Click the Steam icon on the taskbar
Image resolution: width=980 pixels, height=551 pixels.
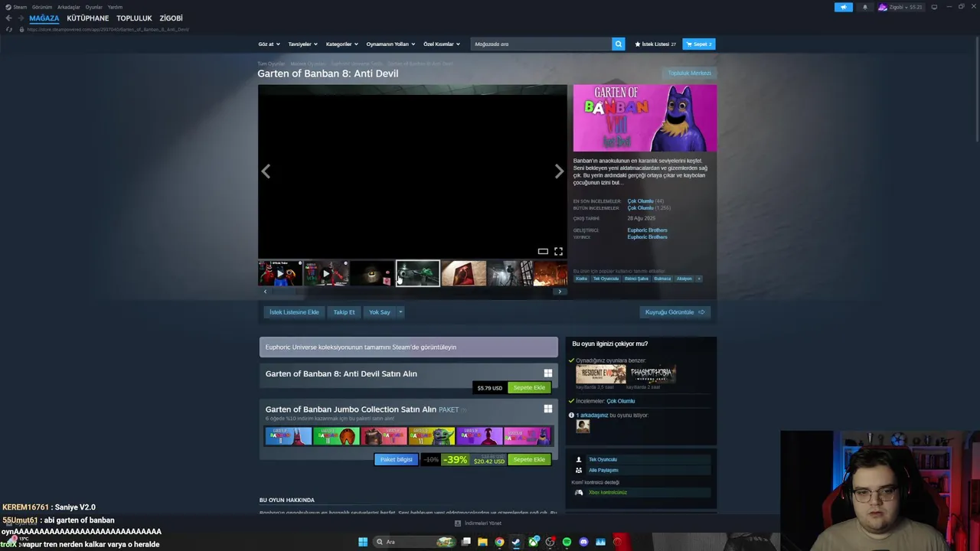(x=516, y=542)
